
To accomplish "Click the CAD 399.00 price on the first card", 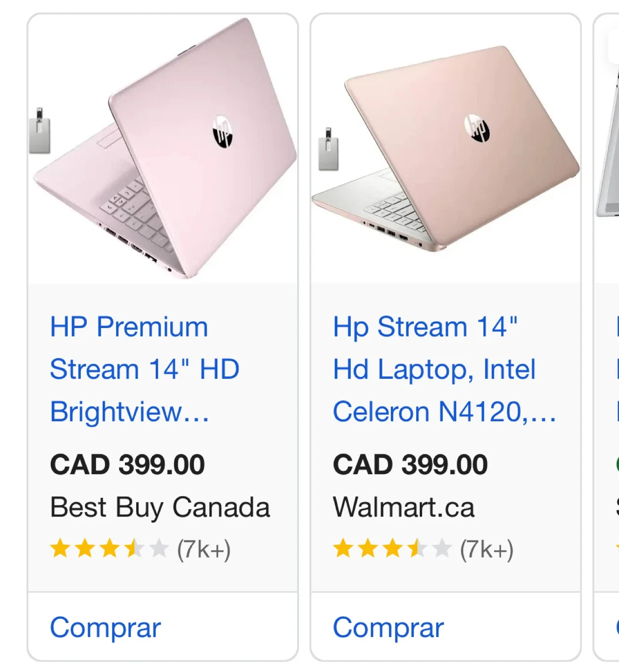I will coord(127,463).
